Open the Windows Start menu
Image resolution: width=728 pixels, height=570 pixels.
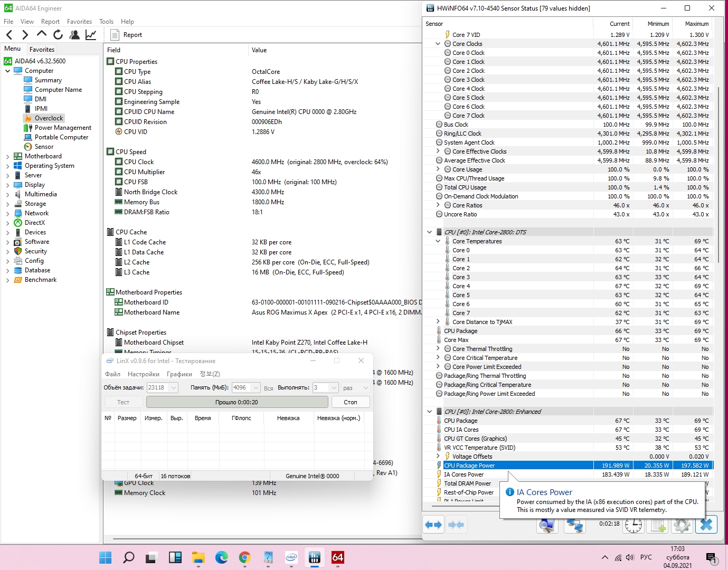(106, 557)
